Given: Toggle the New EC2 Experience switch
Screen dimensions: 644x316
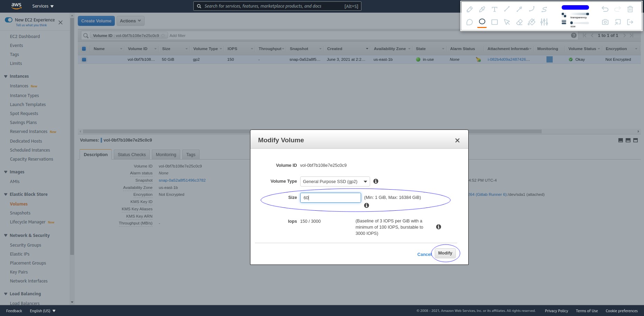Looking at the screenshot, I should (x=9, y=20).
